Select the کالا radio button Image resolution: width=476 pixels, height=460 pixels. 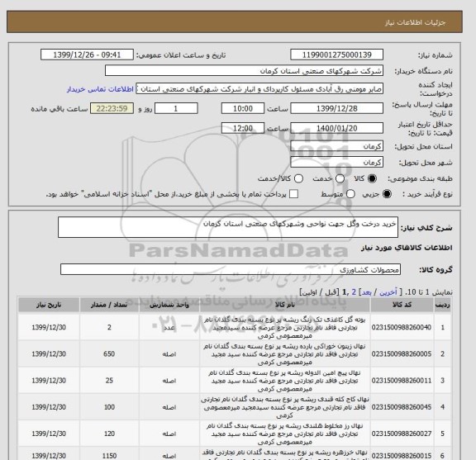point(372,178)
